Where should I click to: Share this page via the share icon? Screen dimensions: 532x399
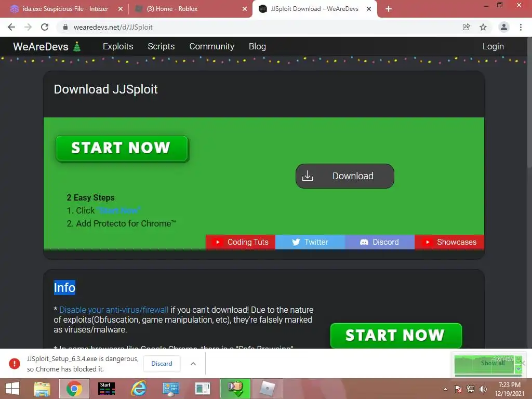tap(467, 27)
